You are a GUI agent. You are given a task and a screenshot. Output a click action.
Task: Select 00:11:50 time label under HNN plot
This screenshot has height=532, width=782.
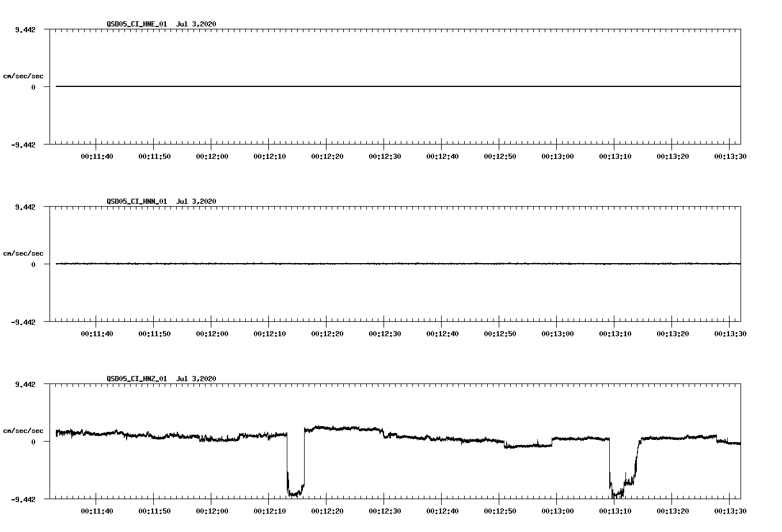(x=154, y=334)
